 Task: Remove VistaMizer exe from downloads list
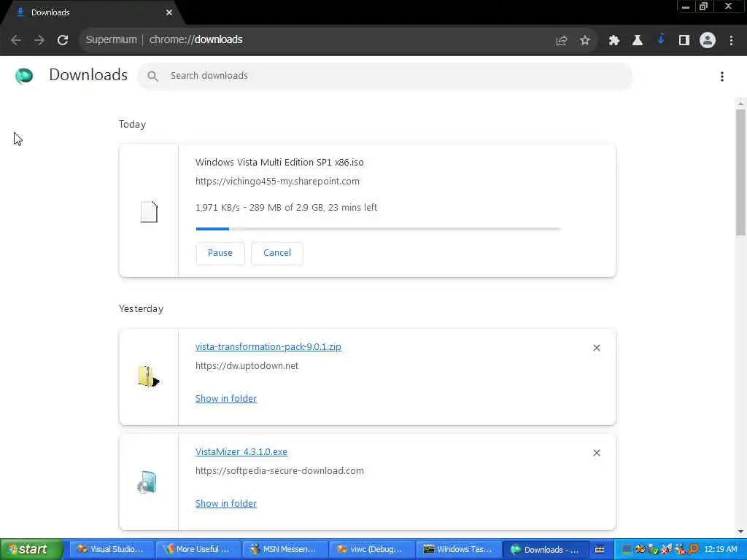click(597, 453)
